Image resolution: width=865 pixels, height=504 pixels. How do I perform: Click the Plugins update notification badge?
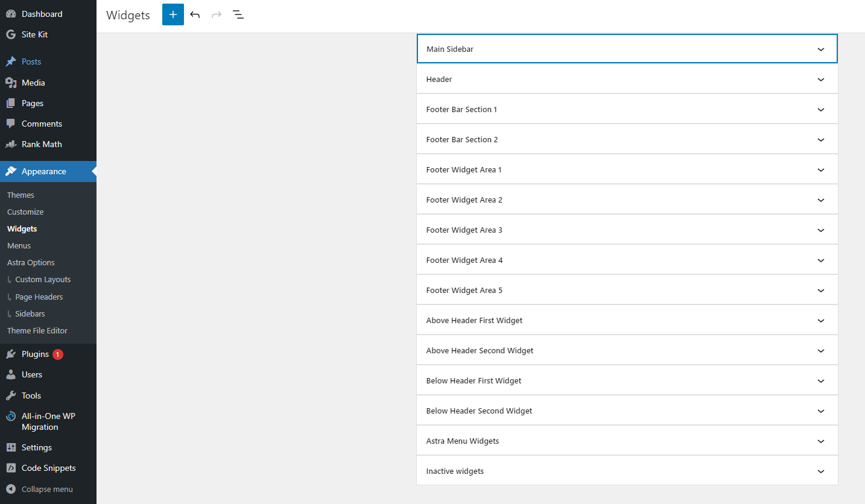pyautogui.click(x=59, y=354)
